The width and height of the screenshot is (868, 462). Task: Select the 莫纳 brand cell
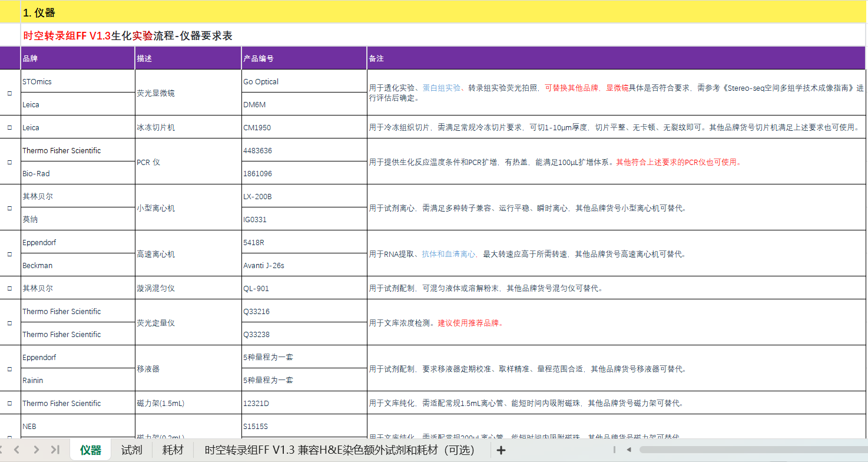tap(78, 219)
